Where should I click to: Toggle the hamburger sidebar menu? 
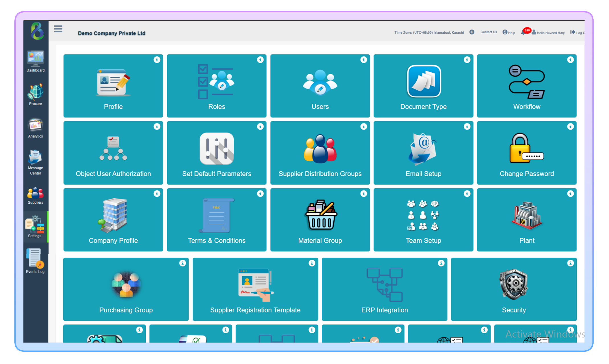pyautogui.click(x=58, y=29)
